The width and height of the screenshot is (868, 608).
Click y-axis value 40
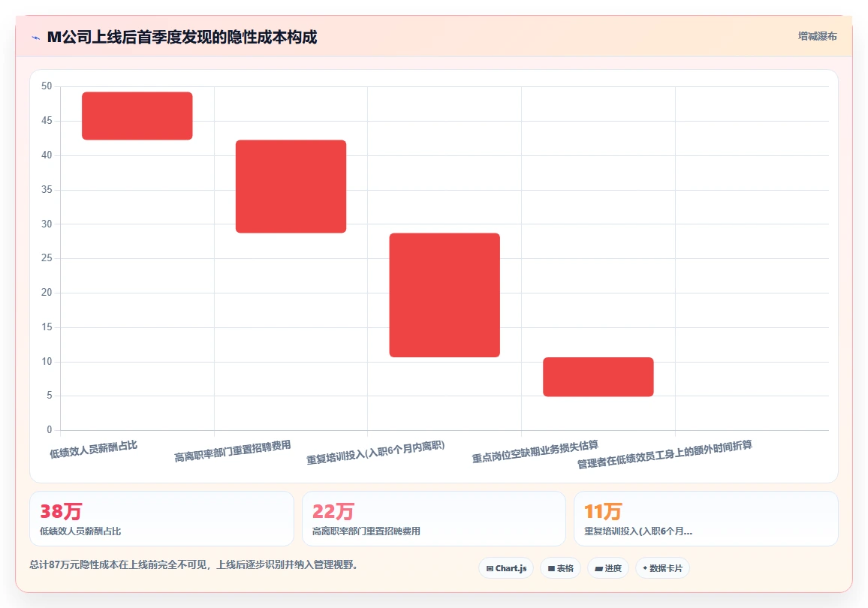tap(47, 155)
